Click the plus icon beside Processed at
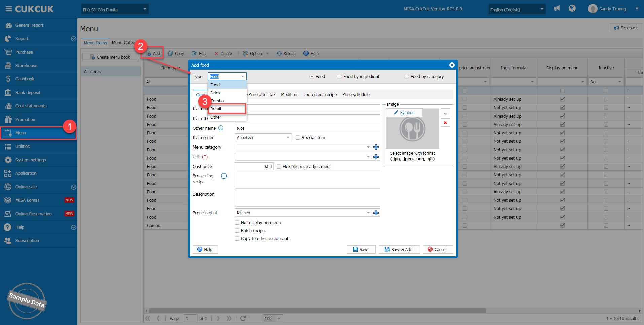Screen dimensions: 644x325 click(376, 213)
